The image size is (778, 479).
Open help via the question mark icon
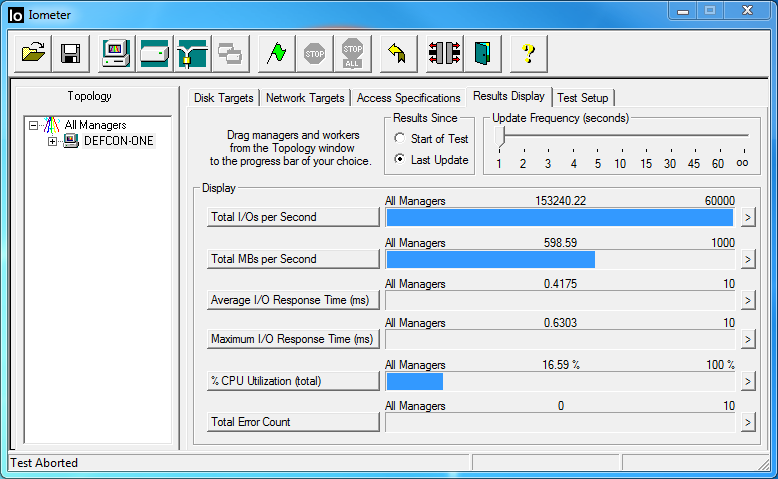[x=529, y=53]
